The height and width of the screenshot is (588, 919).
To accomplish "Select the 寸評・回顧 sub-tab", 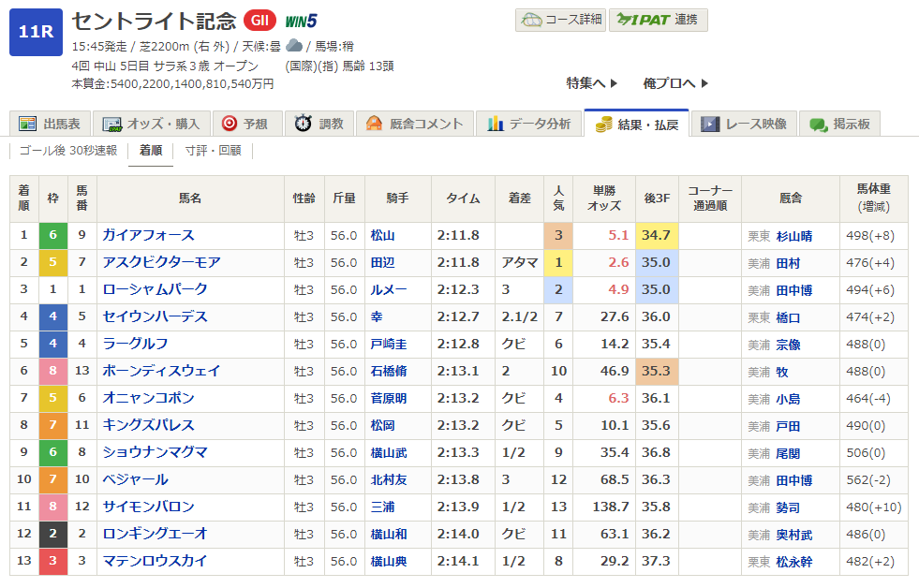I will pyautogui.click(x=213, y=151).
